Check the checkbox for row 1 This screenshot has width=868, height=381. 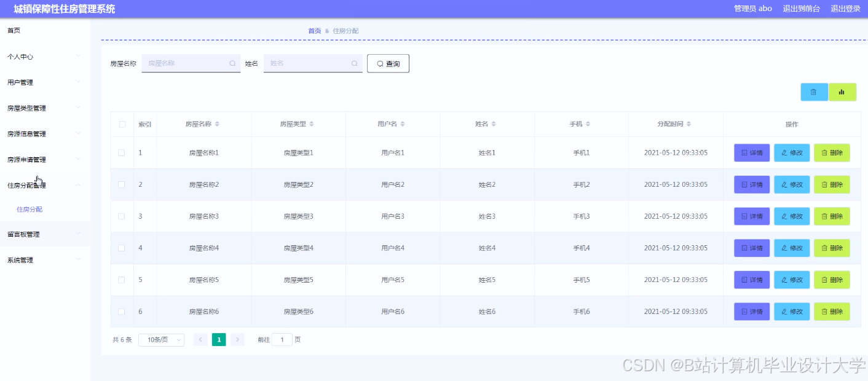pos(122,153)
